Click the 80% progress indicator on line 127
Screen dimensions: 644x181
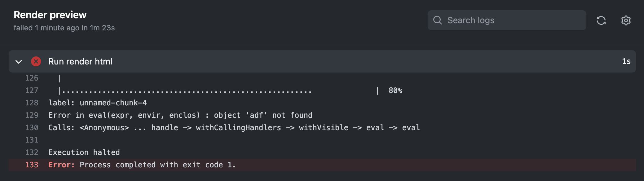click(395, 90)
